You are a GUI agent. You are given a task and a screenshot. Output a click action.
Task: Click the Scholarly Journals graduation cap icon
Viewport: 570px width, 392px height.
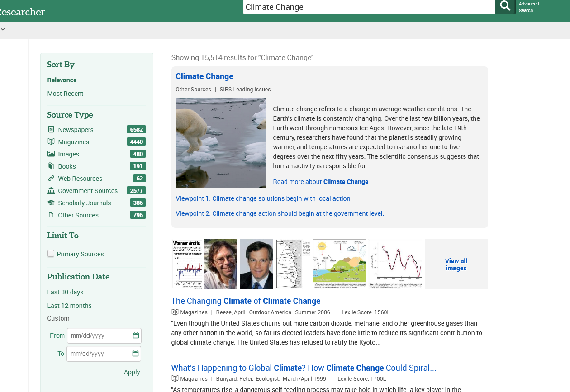click(51, 203)
